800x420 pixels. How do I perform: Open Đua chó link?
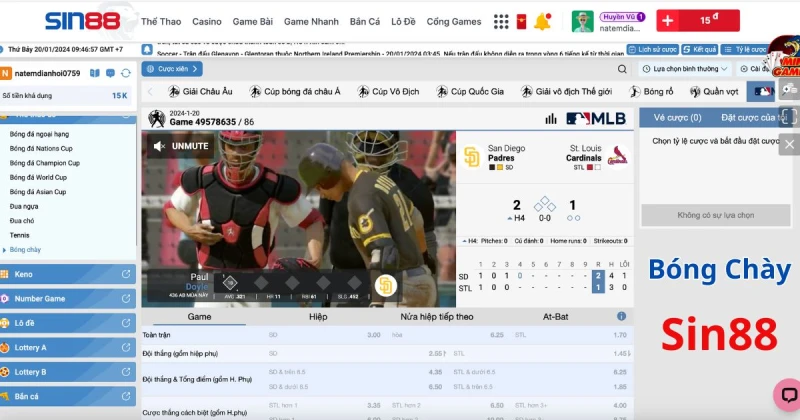(x=22, y=221)
